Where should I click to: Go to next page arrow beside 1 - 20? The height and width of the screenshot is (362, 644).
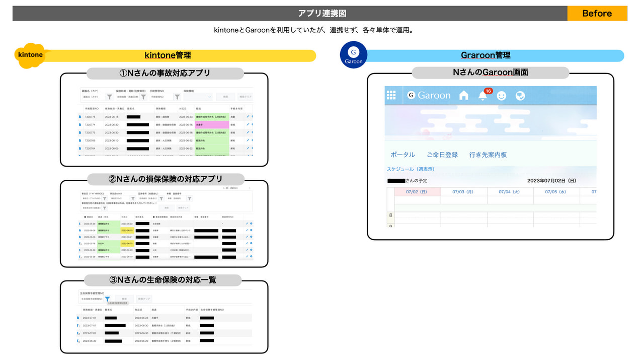coord(249,188)
